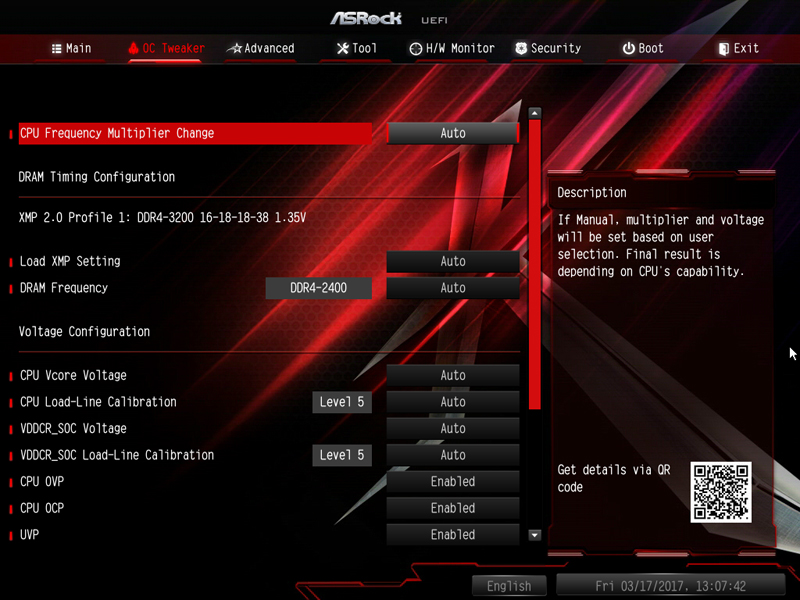Open VDDCR_SOC Voltage Auto dropdown
The width and height of the screenshot is (800, 600).
pyautogui.click(x=453, y=429)
